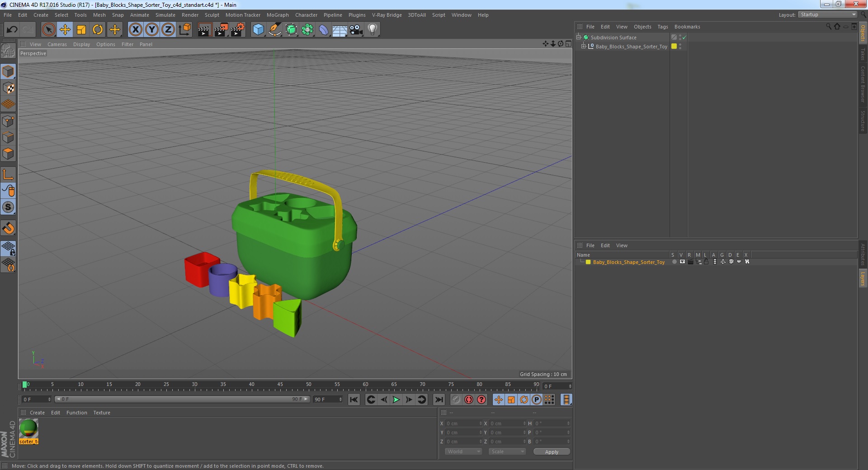Click the timeline preview range slider

tap(182, 399)
